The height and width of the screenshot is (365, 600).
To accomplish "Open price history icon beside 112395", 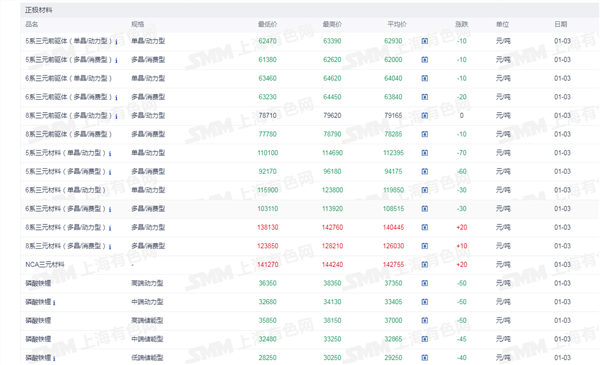I will [425, 153].
